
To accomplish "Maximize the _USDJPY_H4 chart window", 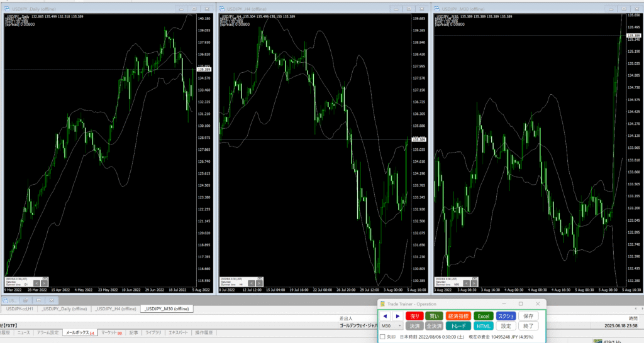I will pyautogui.click(x=409, y=9).
